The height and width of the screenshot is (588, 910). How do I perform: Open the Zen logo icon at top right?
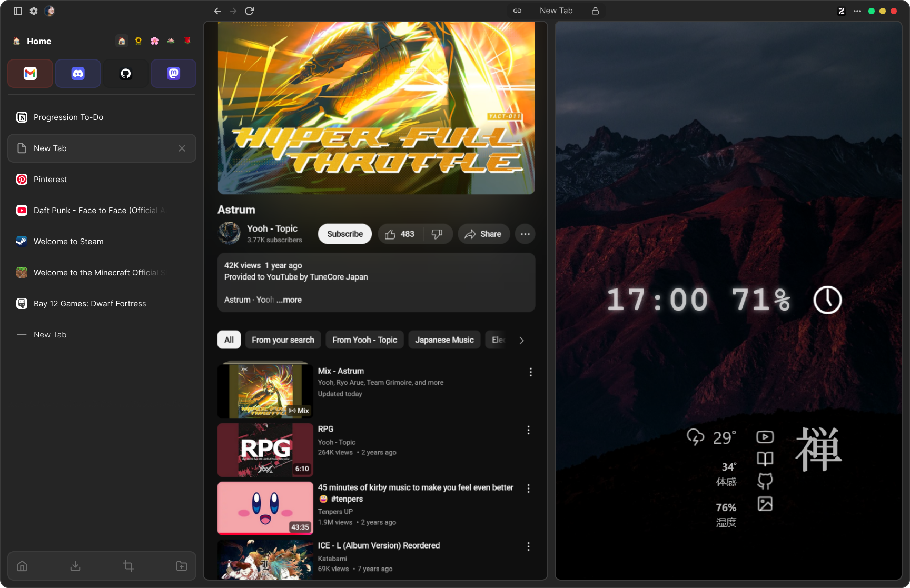click(x=842, y=11)
